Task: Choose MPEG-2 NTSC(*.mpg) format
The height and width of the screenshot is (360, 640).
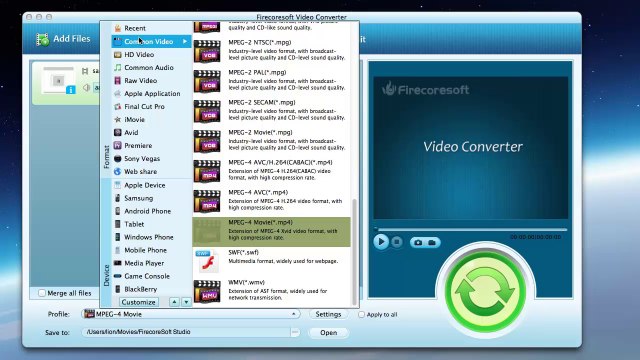Action: 271,50
